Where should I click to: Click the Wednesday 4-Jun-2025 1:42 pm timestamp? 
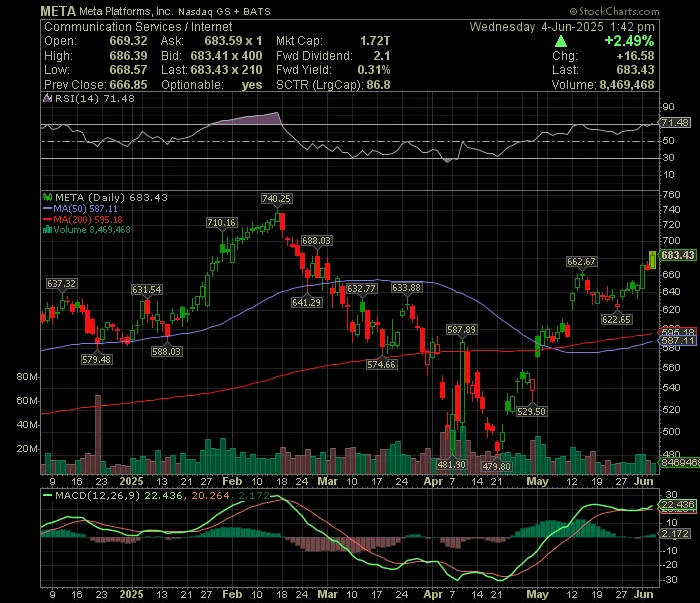(x=562, y=27)
